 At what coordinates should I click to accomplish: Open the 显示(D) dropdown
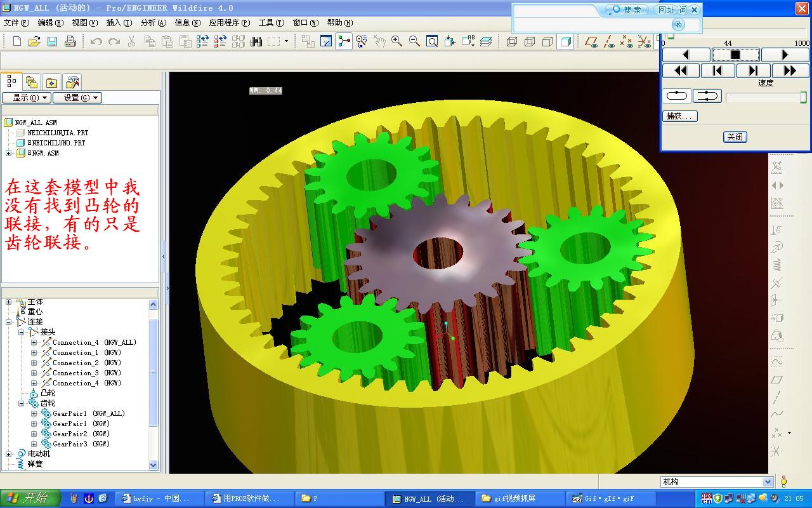(26, 98)
